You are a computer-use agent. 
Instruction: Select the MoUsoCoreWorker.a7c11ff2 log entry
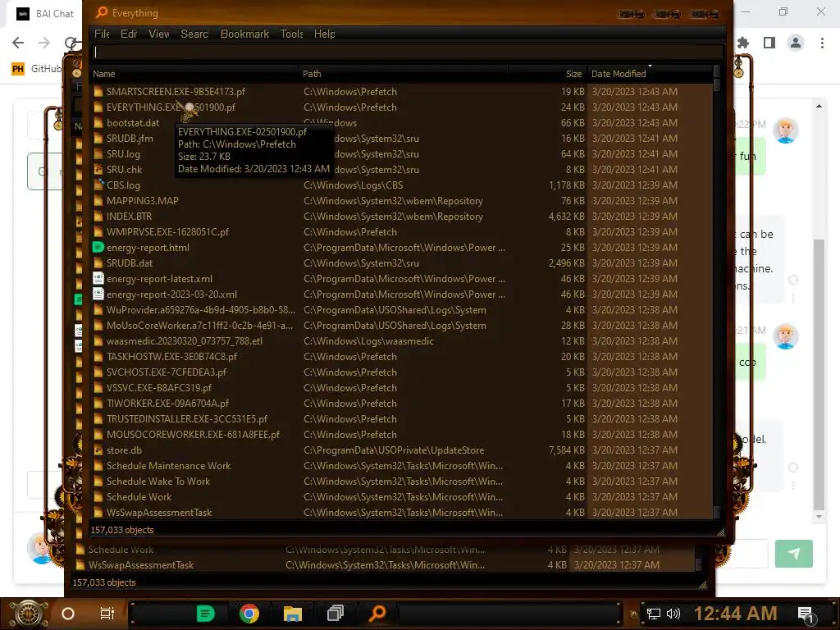[x=402, y=325]
